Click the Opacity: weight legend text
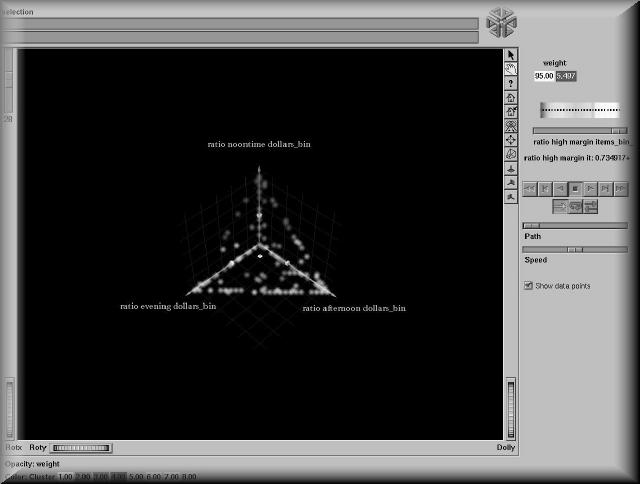Image resolution: width=640 pixels, height=484 pixels. pyautogui.click(x=32, y=464)
